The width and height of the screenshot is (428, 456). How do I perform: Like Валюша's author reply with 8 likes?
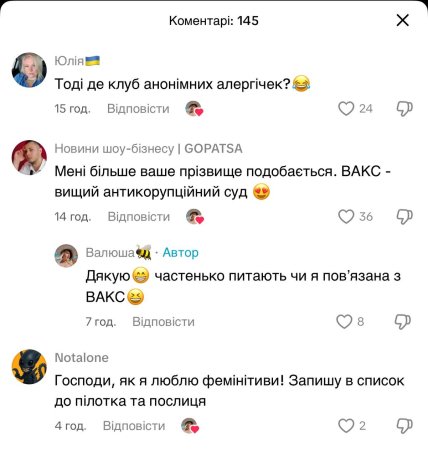click(x=344, y=322)
